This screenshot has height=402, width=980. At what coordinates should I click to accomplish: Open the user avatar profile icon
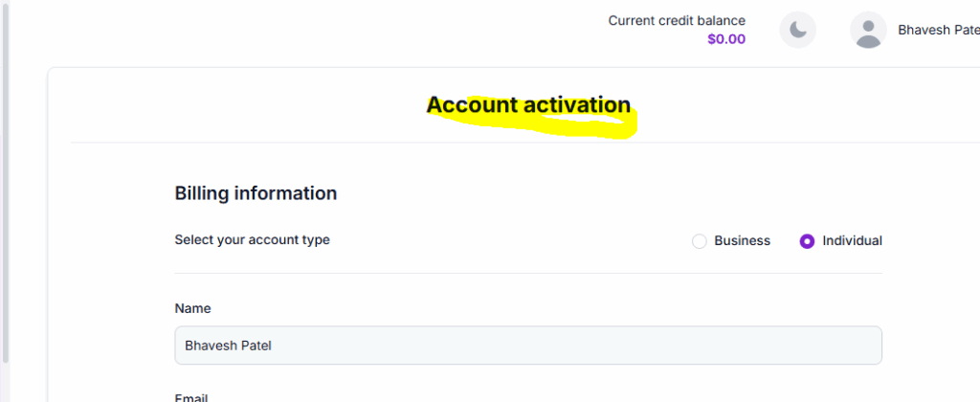[x=868, y=30]
